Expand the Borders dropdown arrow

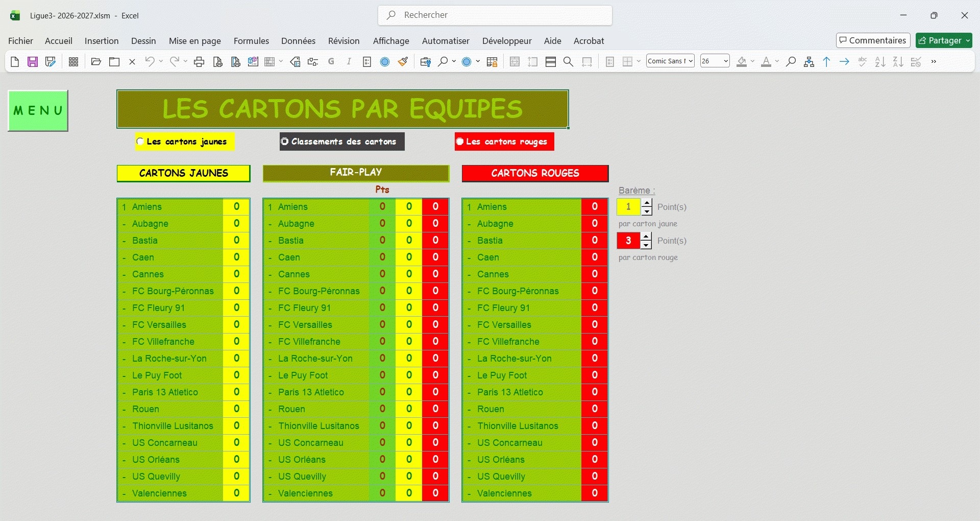639,62
